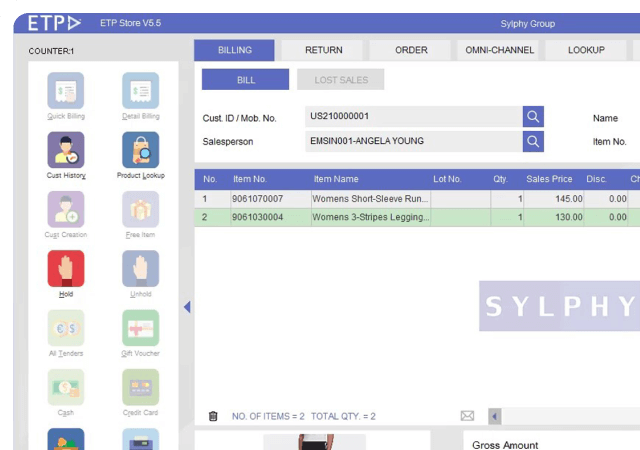The height and width of the screenshot is (450, 640).
Task: Click the Cust. ID / Mob. No. field
Action: (x=414, y=117)
